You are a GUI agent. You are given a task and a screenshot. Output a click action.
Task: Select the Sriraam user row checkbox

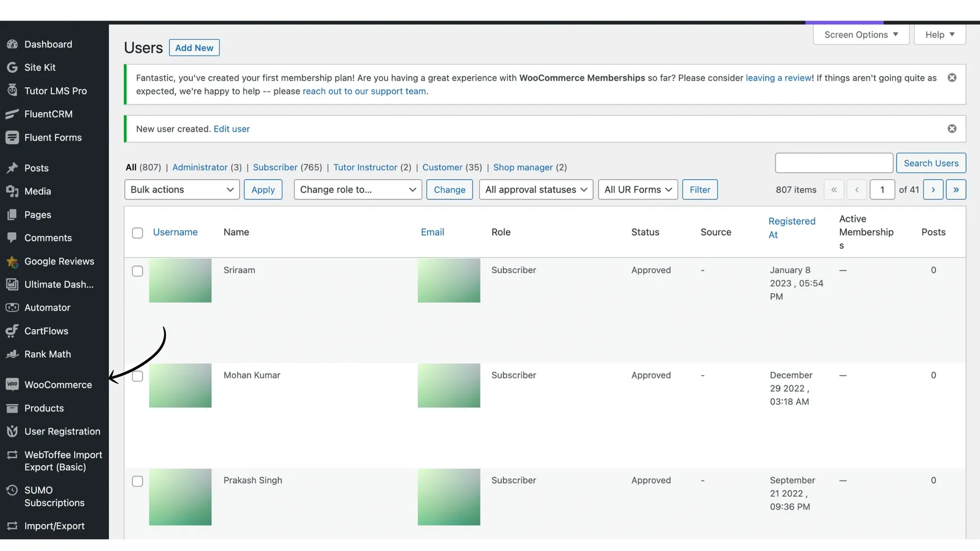coord(137,271)
